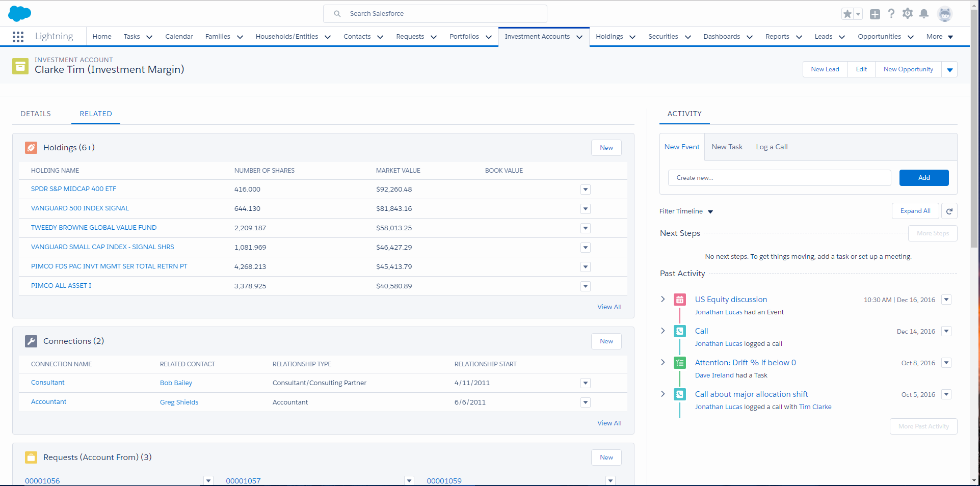View All holdings link
Image resolution: width=980 pixels, height=486 pixels.
click(609, 307)
